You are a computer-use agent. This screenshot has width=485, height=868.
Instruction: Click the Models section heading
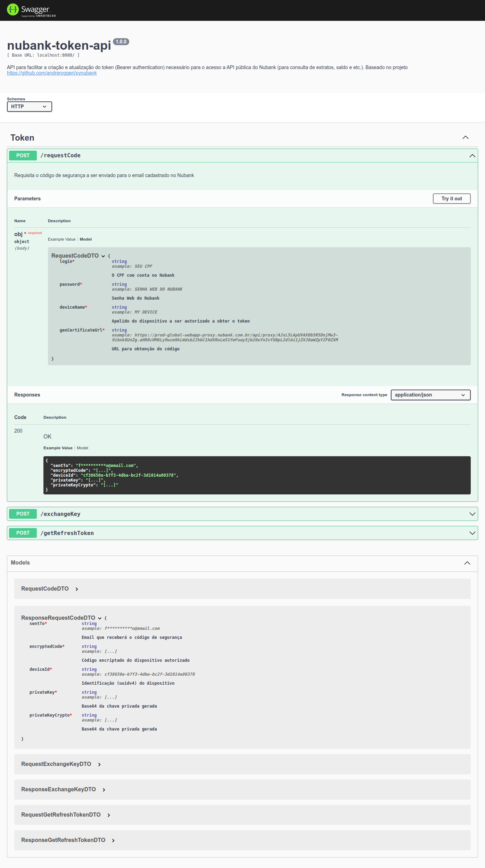click(x=20, y=562)
